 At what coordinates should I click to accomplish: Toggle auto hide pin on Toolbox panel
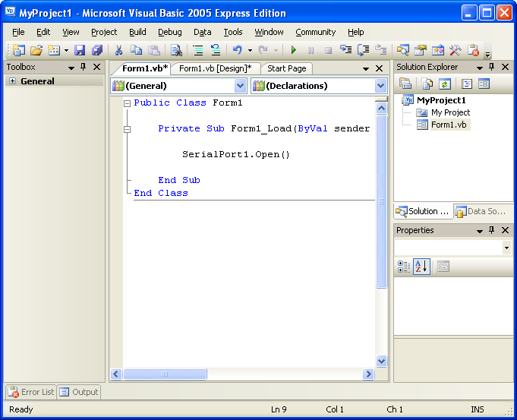click(x=83, y=67)
